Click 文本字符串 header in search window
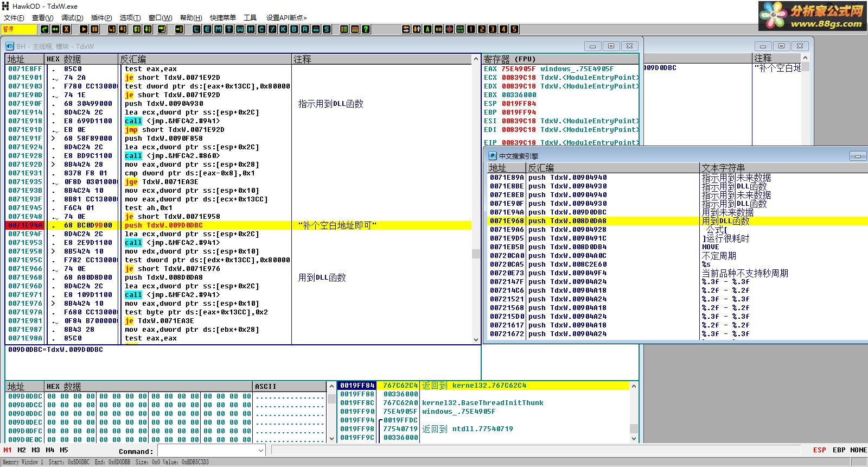 (x=784, y=168)
